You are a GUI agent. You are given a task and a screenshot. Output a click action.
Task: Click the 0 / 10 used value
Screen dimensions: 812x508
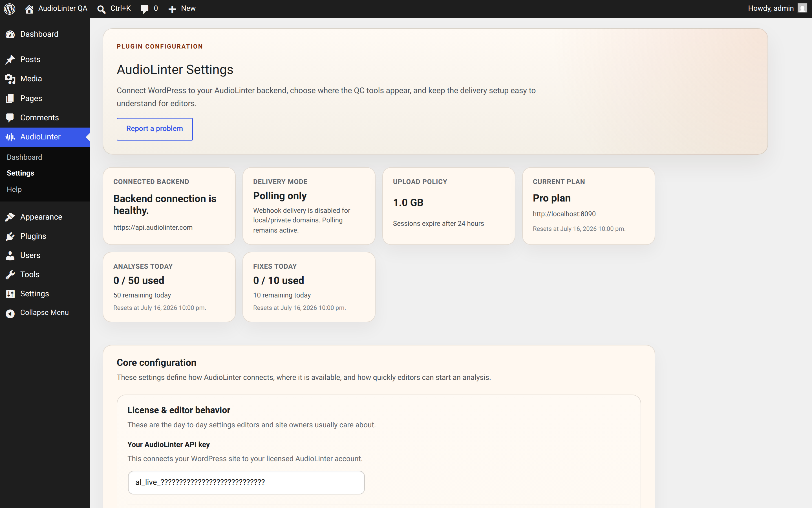[279, 281]
